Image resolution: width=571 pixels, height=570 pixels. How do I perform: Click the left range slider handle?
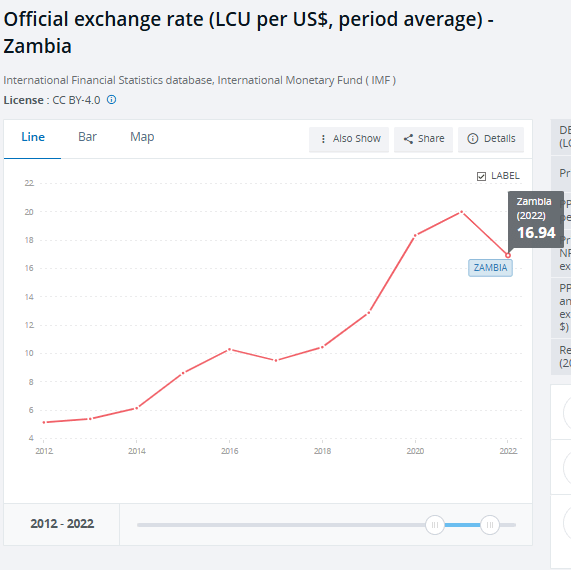click(x=435, y=525)
